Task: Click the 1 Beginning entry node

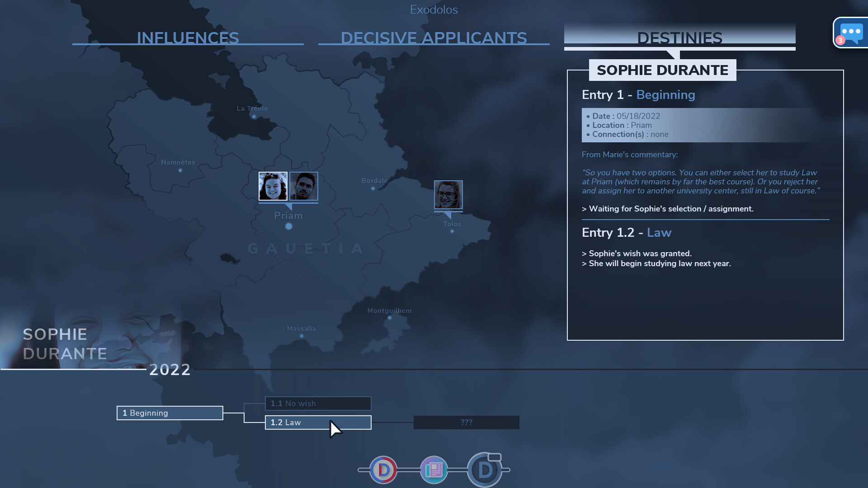Action: tap(170, 413)
